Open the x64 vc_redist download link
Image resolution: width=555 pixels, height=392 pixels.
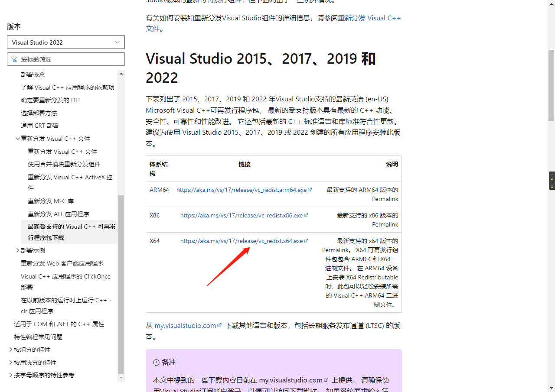point(241,240)
